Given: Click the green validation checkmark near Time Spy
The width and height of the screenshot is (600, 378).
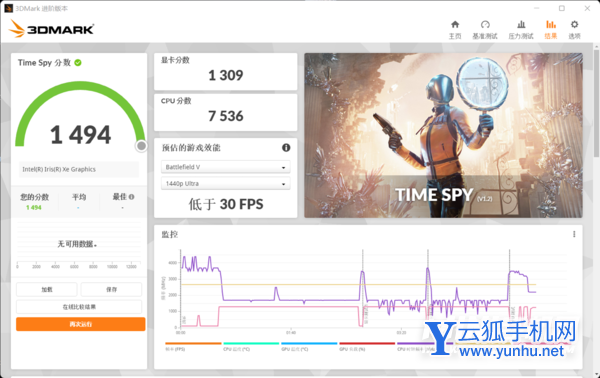Looking at the screenshot, I should tap(78, 63).
